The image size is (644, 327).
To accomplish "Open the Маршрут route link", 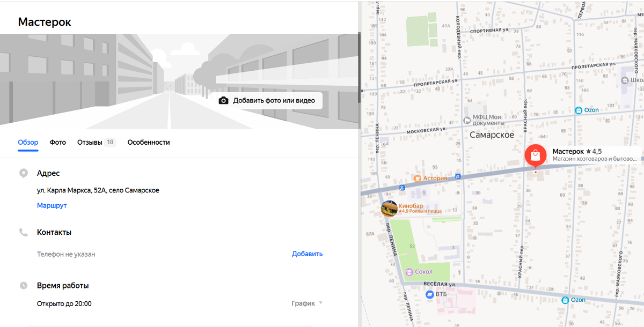I will 52,205.
